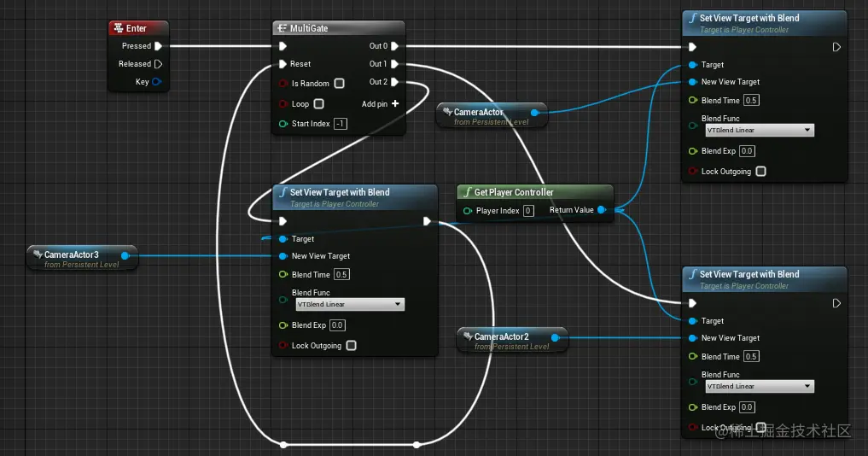Click the CameraActor2 node output pin

556,337
